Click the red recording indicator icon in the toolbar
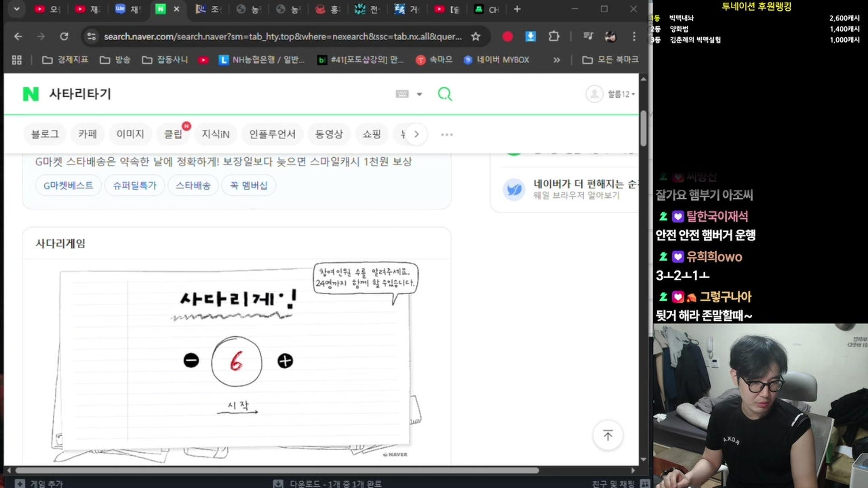 pyautogui.click(x=507, y=36)
